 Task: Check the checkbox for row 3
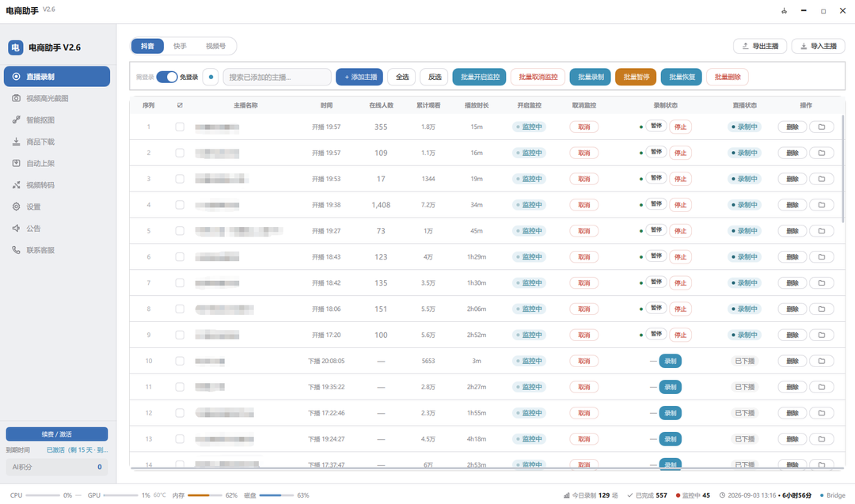[180, 179]
